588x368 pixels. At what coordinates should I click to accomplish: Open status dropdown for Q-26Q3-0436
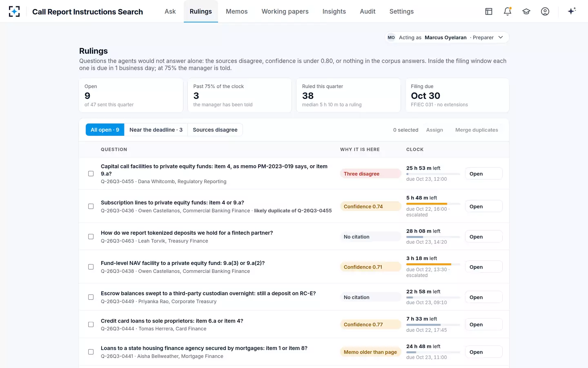(x=483, y=206)
